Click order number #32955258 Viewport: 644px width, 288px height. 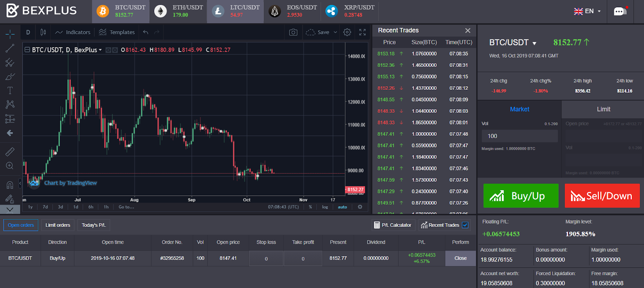(x=172, y=258)
